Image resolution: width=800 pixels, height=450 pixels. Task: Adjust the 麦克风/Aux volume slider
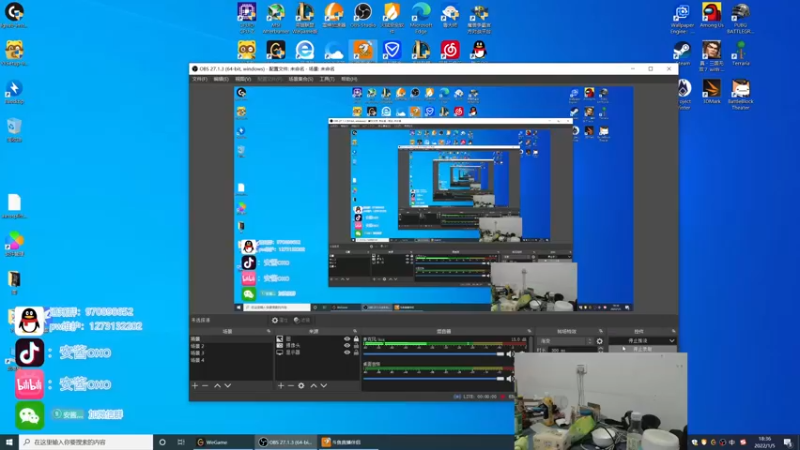(434, 354)
